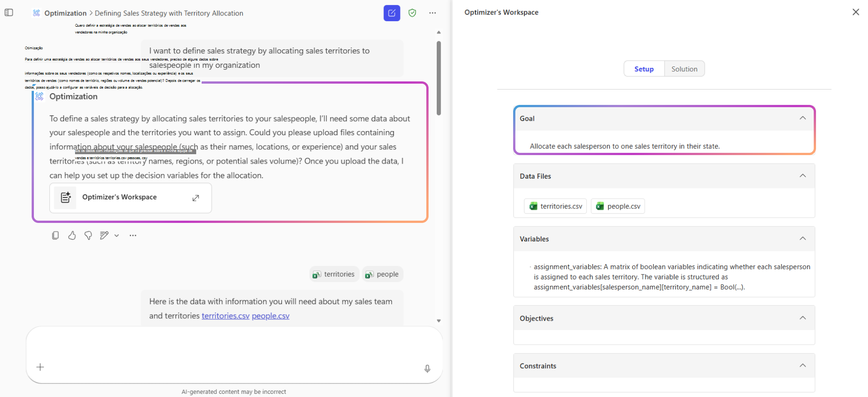This screenshot has height=397, width=868.
Task: Collapse the Data Files section
Action: [803, 176]
